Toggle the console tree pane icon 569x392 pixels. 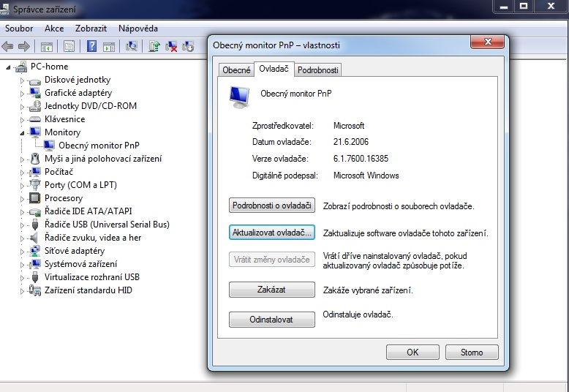47,47
